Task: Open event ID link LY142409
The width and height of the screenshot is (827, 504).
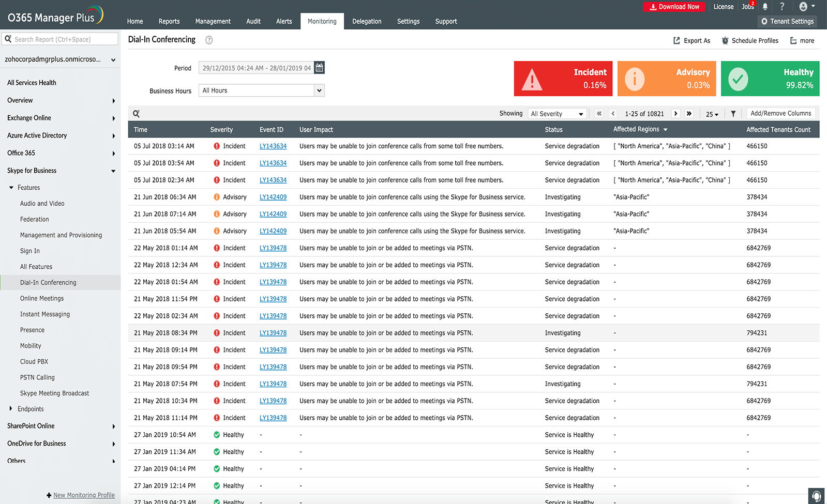Action: coord(273,197)
